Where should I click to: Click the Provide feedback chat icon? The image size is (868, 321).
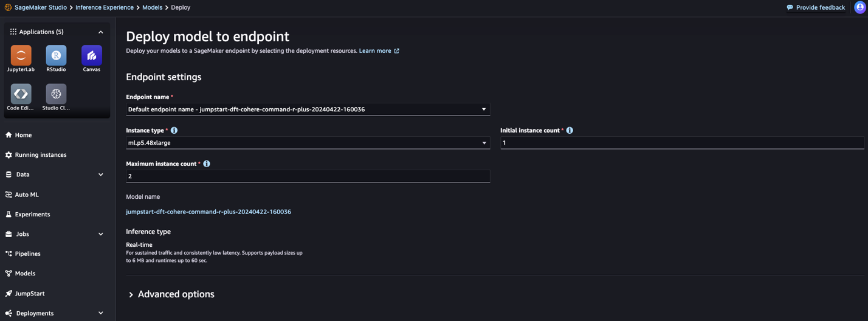pos(790,7)
